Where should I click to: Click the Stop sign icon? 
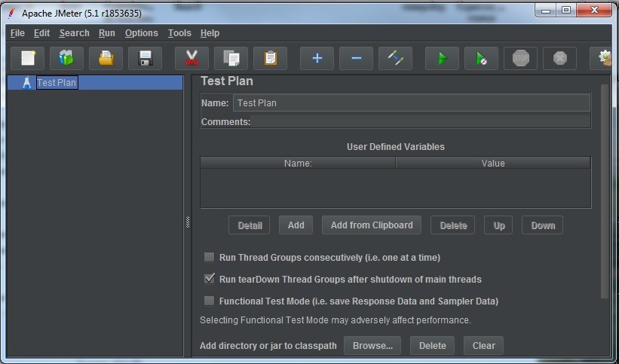[520, 59]
